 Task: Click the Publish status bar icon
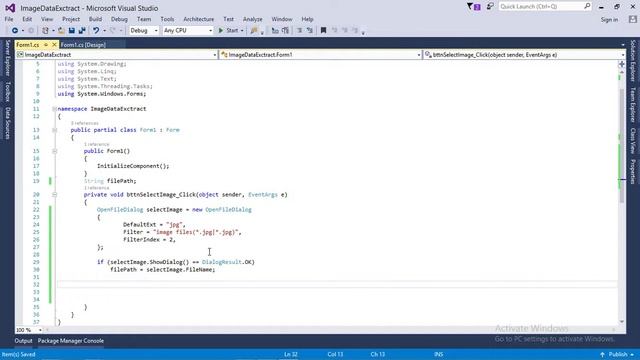[602, 354]
